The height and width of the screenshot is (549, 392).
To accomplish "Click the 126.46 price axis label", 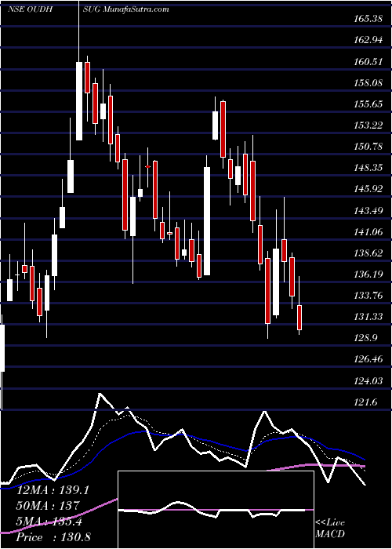I will tap(368, 359).
